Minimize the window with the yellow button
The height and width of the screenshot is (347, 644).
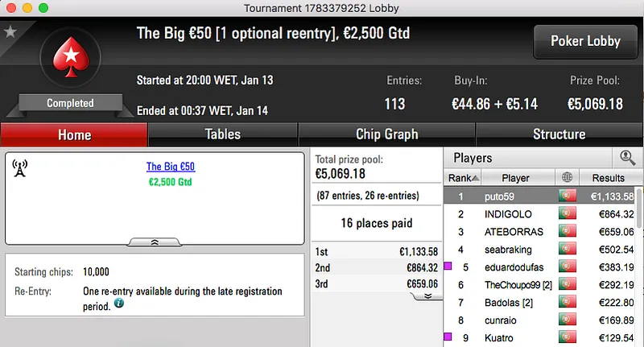(x=26, y=7)
